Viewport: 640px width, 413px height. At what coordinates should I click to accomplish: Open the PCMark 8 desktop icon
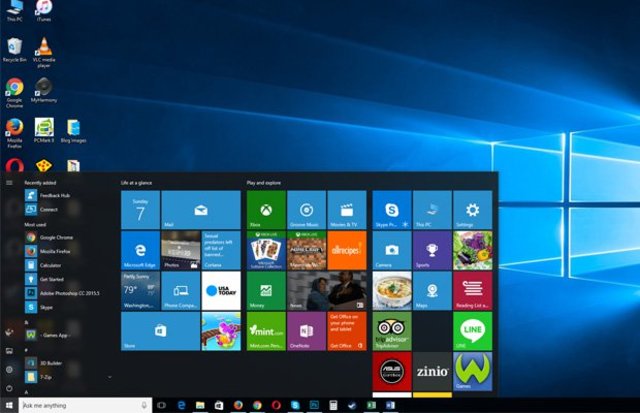44,131
